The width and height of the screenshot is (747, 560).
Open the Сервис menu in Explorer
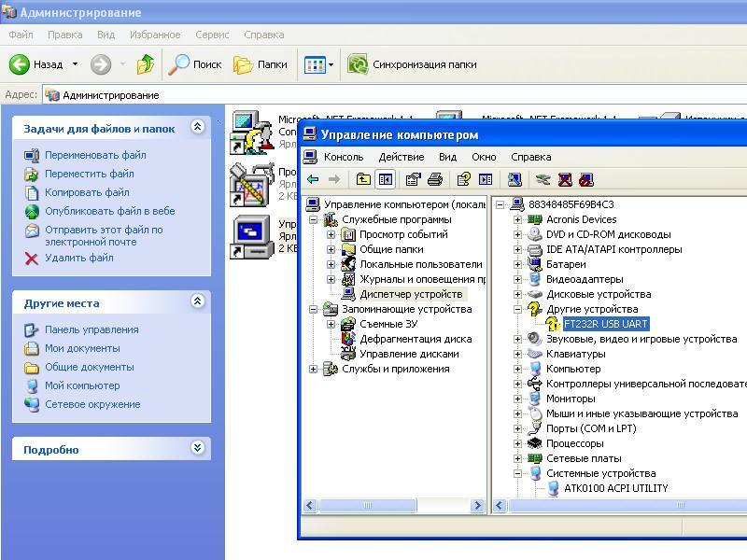(212, 35)
